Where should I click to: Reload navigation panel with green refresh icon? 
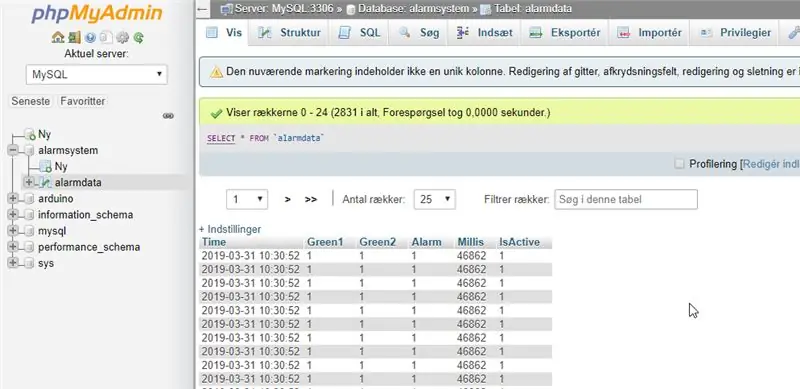point(138,37)
